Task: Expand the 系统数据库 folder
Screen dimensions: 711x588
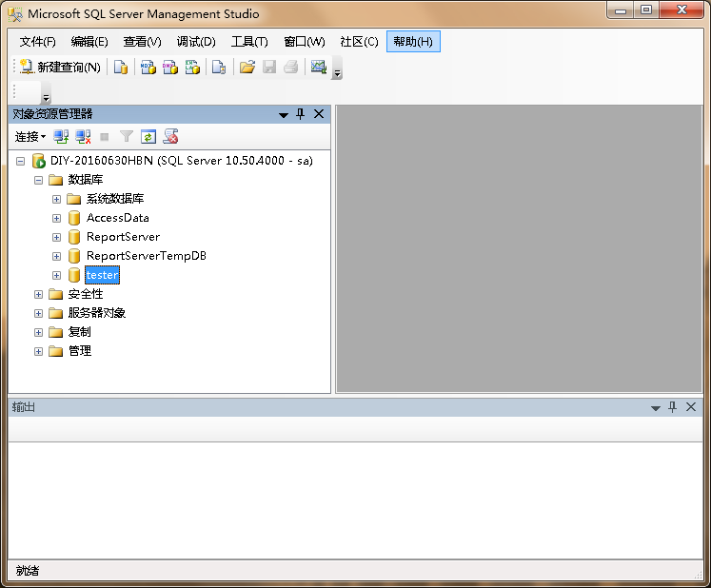Action: click(x=56, y=199)
